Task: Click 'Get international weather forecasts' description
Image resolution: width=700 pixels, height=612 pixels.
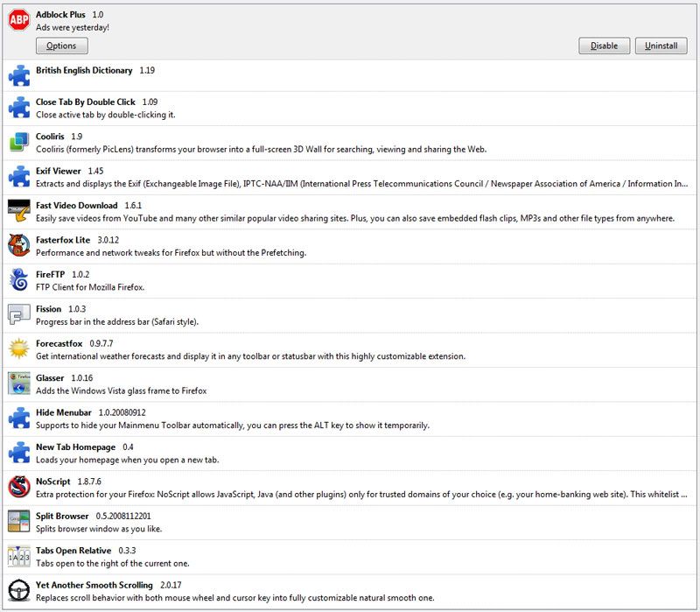Action: click(x=250, y=356)
